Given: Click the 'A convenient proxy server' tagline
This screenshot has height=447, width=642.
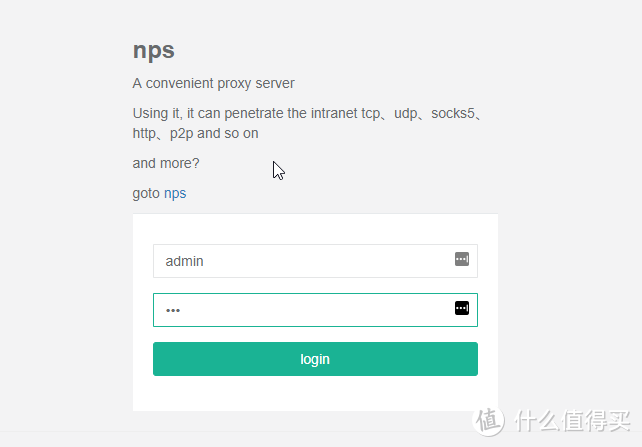Looking at the screenshot, I should (213, 83).
